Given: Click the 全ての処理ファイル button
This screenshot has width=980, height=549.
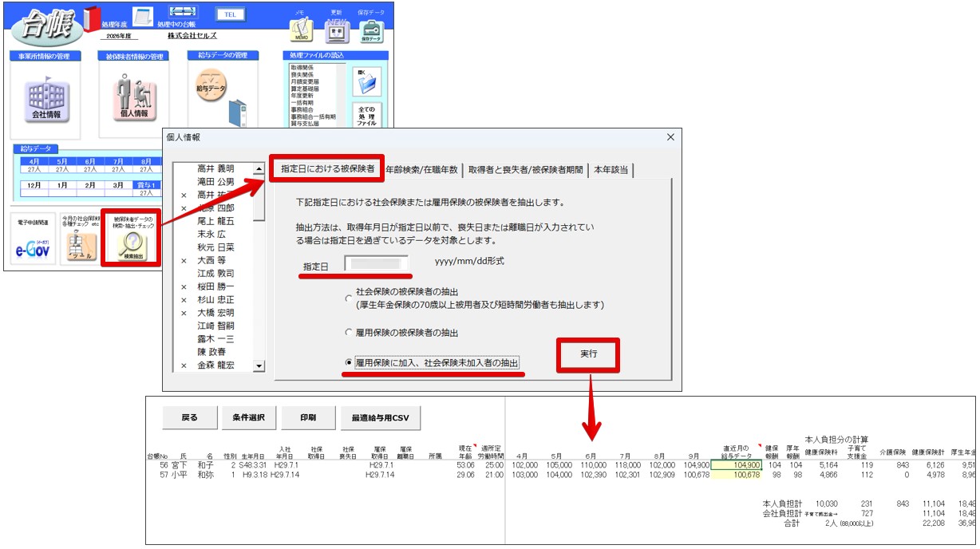Looking at the screenshot, I should point(368,116).
